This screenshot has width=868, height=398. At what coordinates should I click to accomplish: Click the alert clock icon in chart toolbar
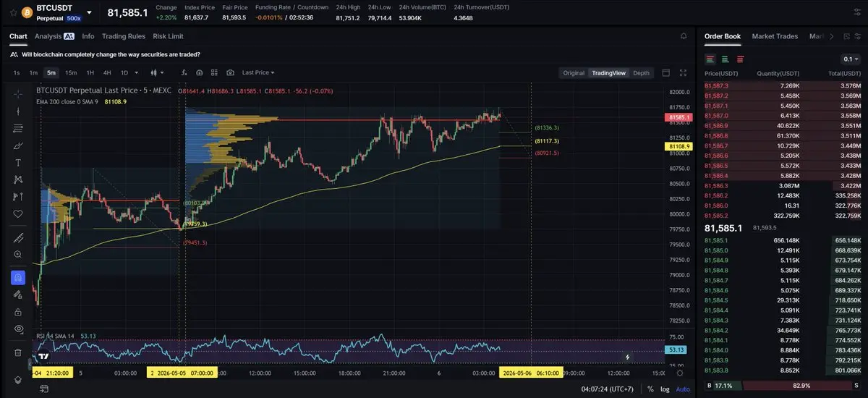point(199,72)
